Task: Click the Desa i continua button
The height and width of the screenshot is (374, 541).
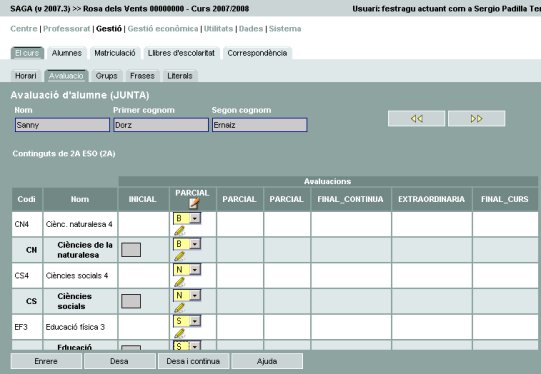Action: (x=193, y=361)
